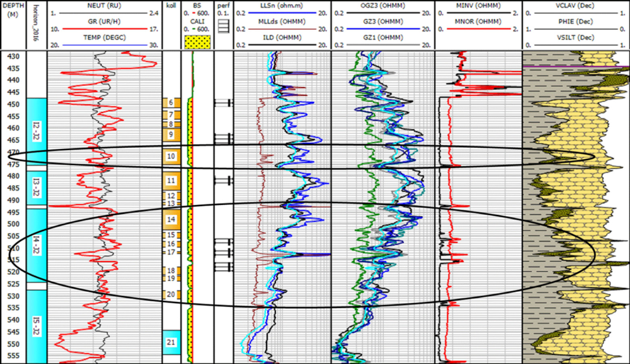The height and width of the screenshot is (364, 630).
Task: Select the I4-J2 horizon zone
Action: (37, 245)
